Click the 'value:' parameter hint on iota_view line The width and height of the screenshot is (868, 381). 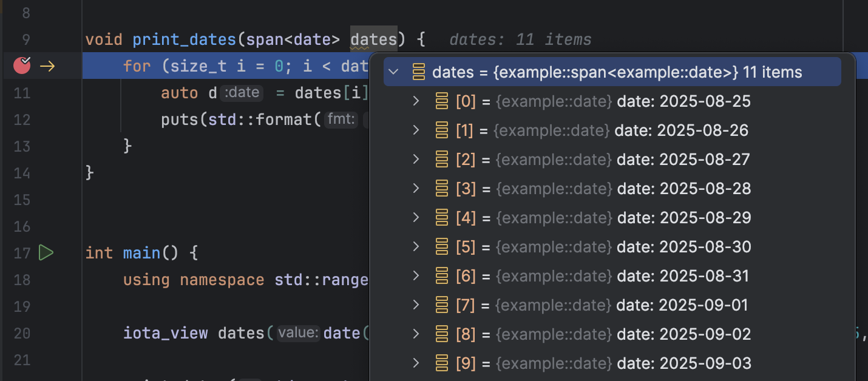click(x=297, y=333)
